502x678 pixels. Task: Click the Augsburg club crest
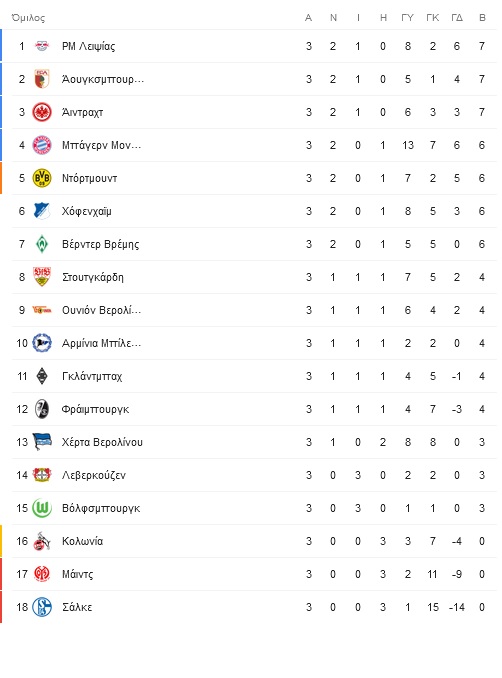pyautogui.click(x=42, y=79)
